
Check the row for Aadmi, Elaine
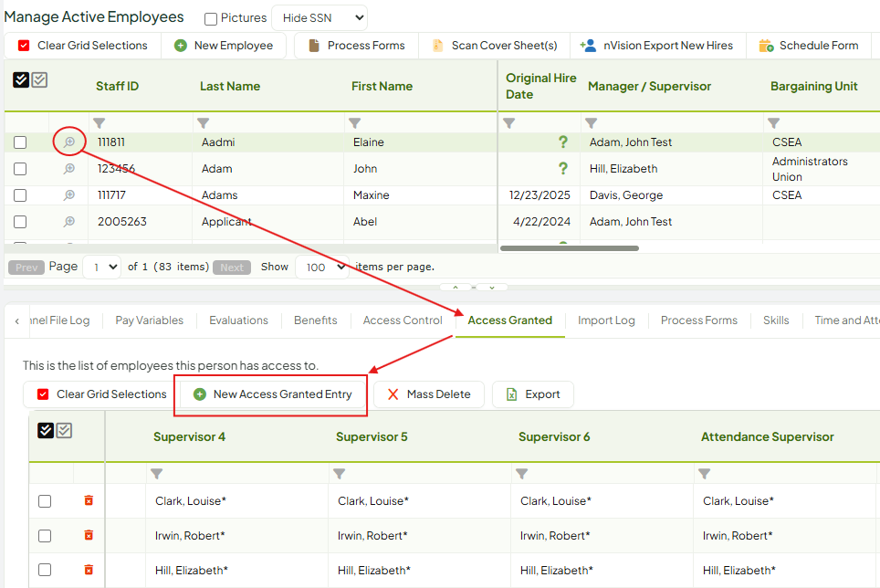pos(20,142)
